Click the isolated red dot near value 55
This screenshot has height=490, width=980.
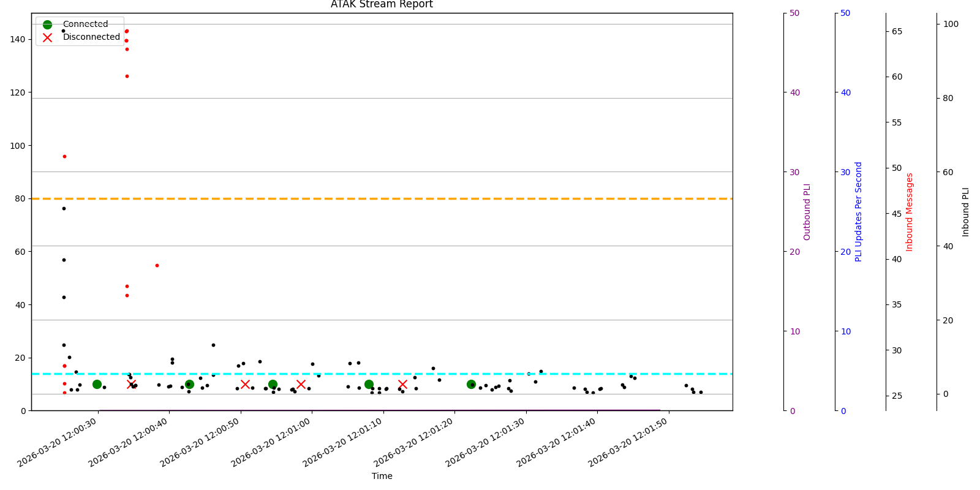tap(157, 265)
